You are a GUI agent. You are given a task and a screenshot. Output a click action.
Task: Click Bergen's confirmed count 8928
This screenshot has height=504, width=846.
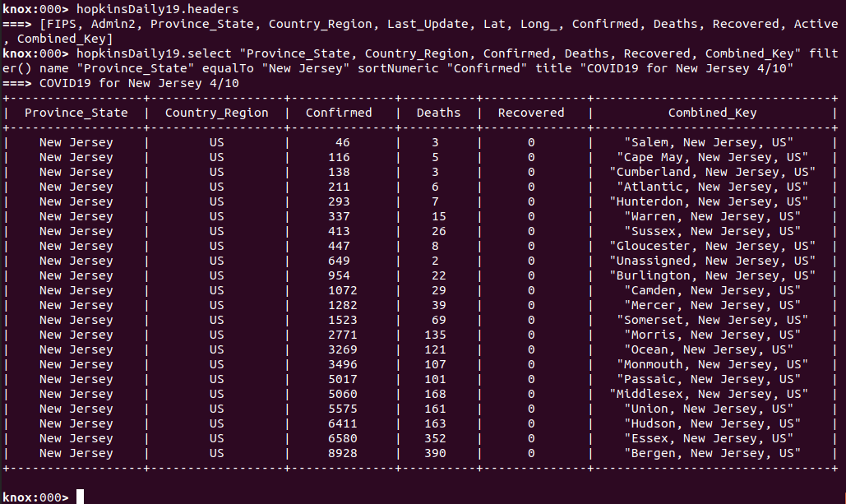tap(339, 453)
